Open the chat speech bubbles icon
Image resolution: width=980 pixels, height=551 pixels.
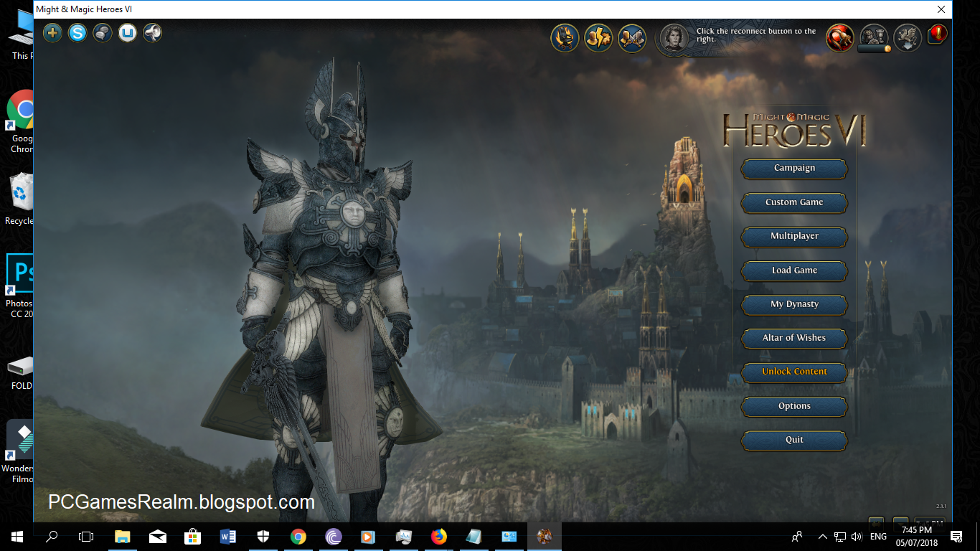(x=103, y=33)
